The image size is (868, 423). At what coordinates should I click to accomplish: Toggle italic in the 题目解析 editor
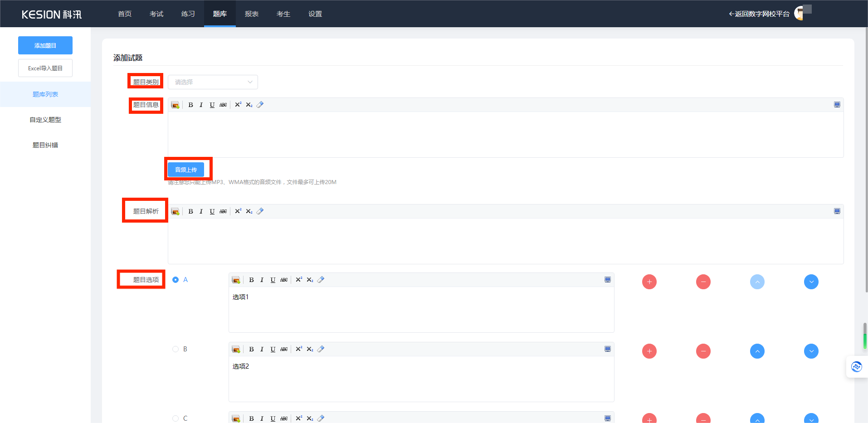coord(201,211)
